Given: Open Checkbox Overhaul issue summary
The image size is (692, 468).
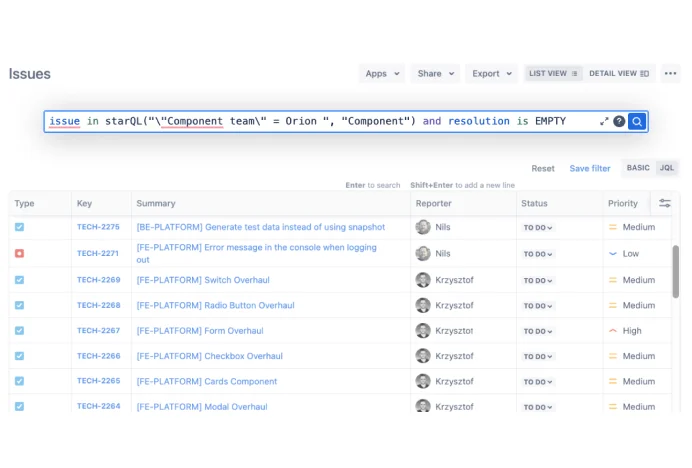Looking at the screenshot, I should pos(209,356).
